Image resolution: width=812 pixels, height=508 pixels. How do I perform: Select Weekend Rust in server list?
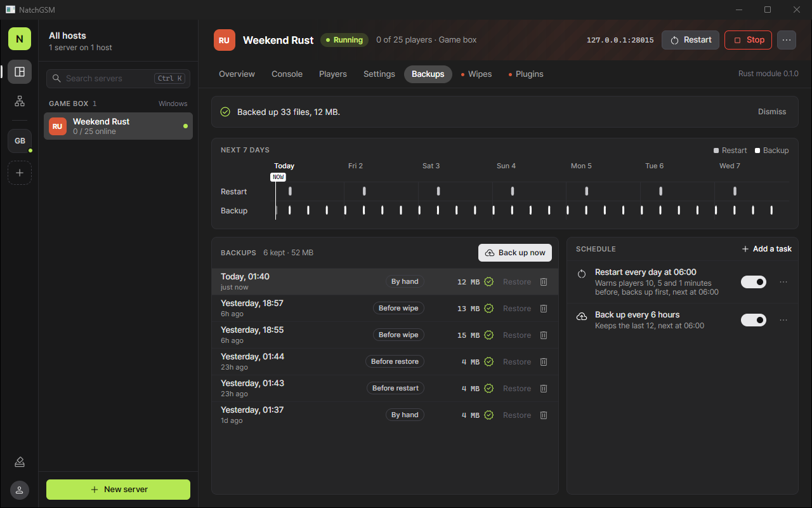pos(118,126)
